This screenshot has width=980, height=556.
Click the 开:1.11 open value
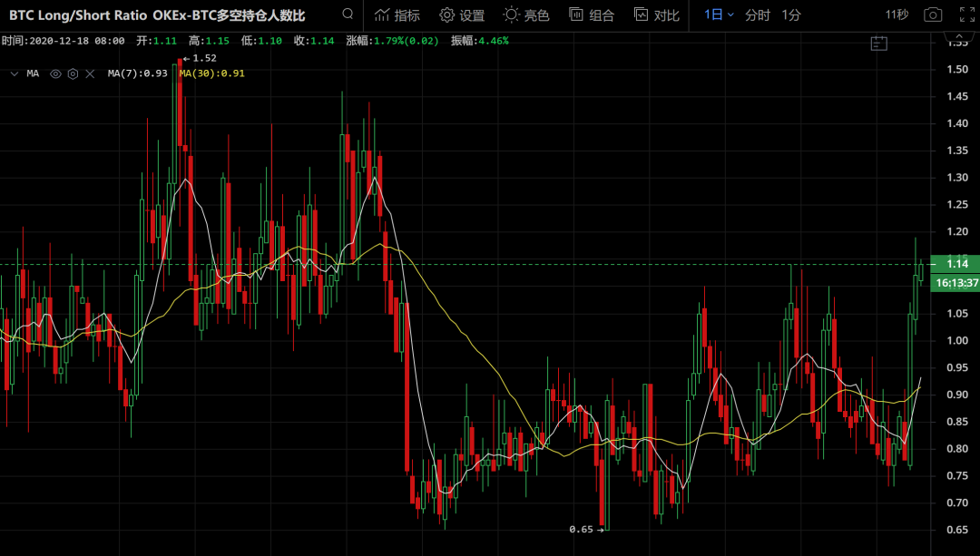(x=156, y=41)
